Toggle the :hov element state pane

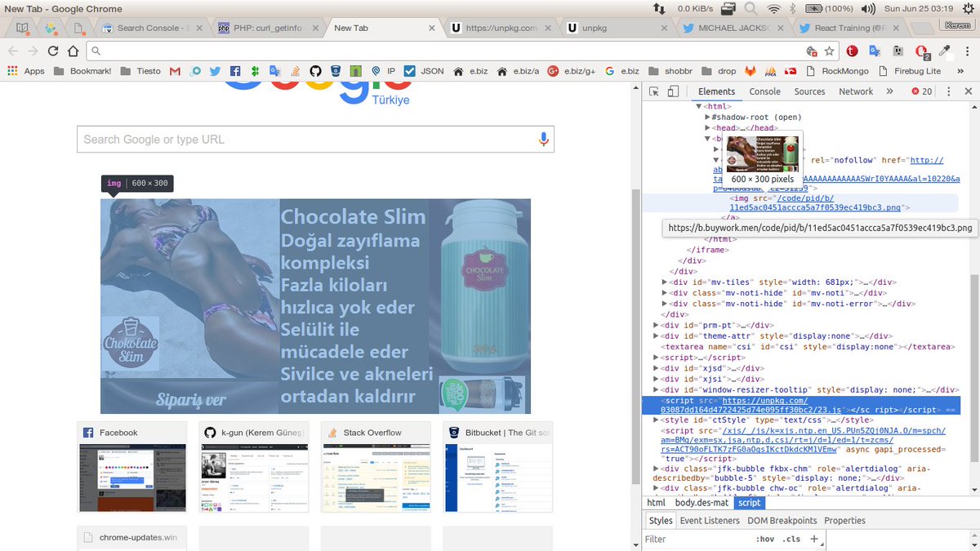coord(765,539)
